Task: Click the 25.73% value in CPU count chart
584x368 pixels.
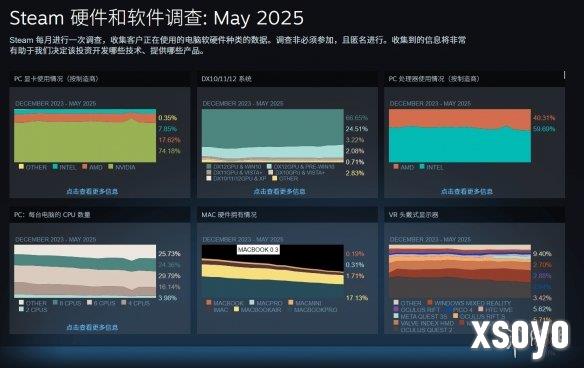Action: (x=169, y=254)
